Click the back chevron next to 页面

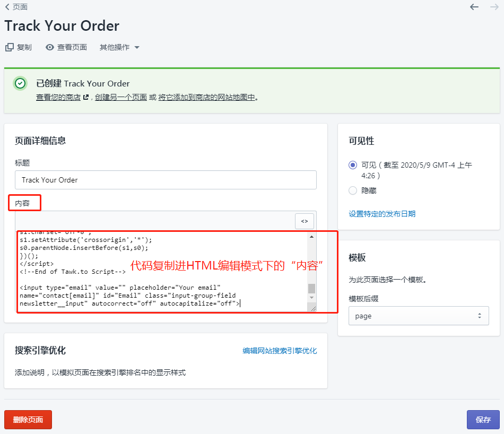click(7, 7)
